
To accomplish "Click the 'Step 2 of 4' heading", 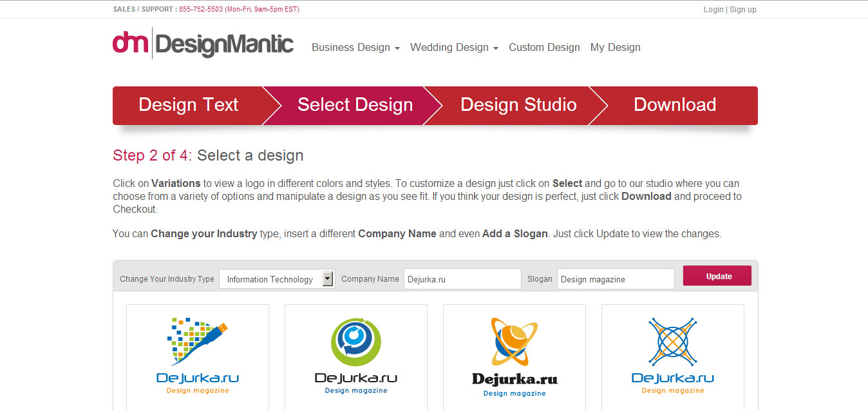I will coord(153,155).
